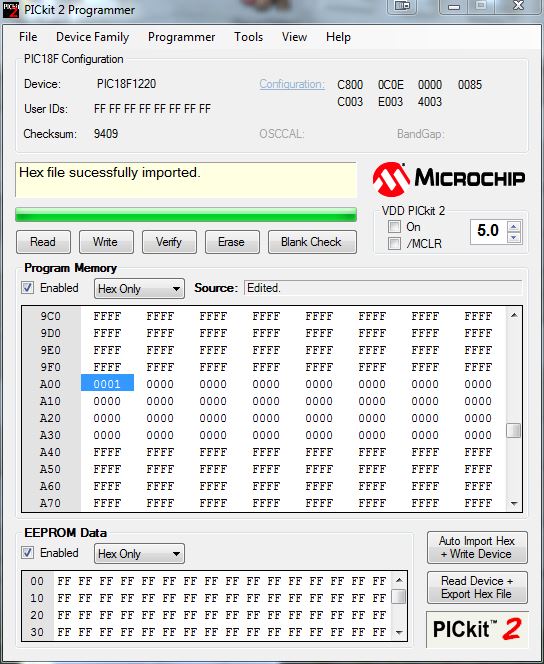This screenshot has height=664, width=544.
Task: Click the PICkit 2 title bar app icon
Action: [x=11, y=9]
